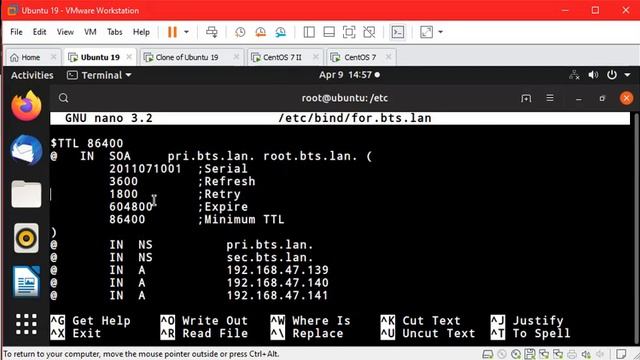Screen dimensions: 640x360
Task: Click the message log icon in VMware status bar
Action: point(621,354)
